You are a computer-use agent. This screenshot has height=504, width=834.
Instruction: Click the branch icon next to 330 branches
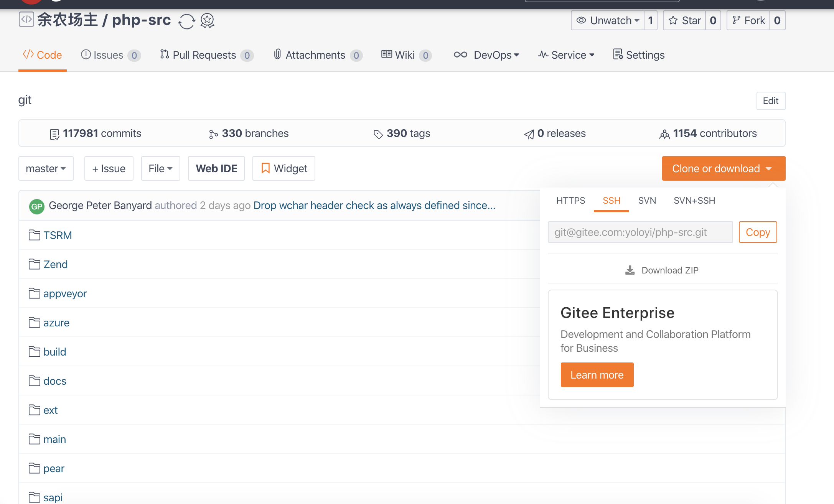pos(214,134)
